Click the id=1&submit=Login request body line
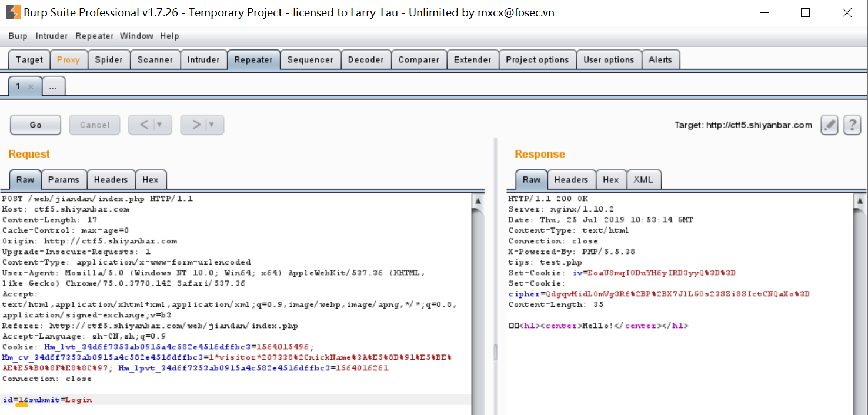868x415 pixels. (x=47, y=400)
